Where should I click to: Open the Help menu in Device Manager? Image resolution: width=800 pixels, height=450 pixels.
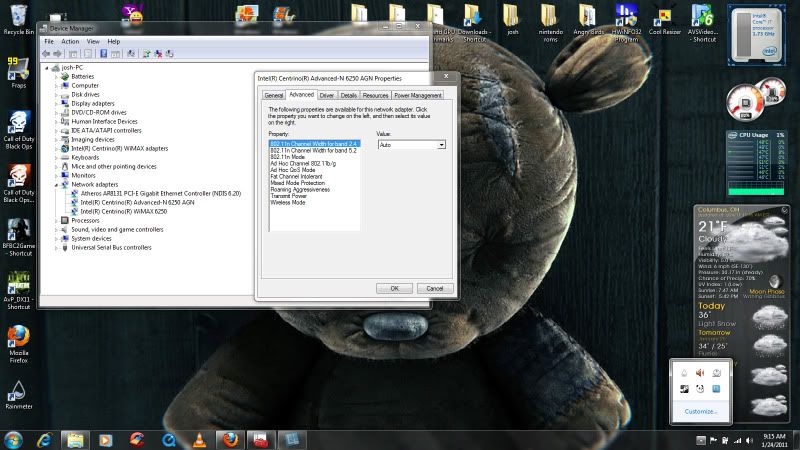pos(114,41)
